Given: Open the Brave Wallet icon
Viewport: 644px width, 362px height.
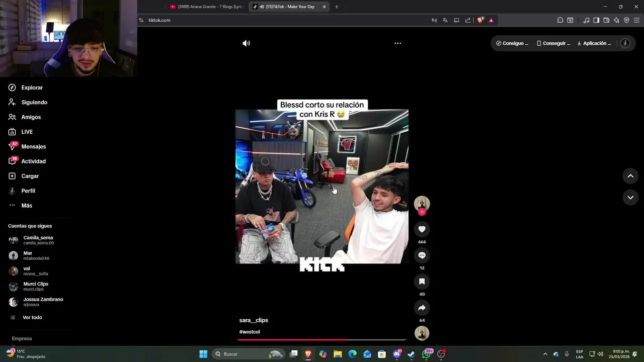Looking at the screenshot, I should 606,20.
